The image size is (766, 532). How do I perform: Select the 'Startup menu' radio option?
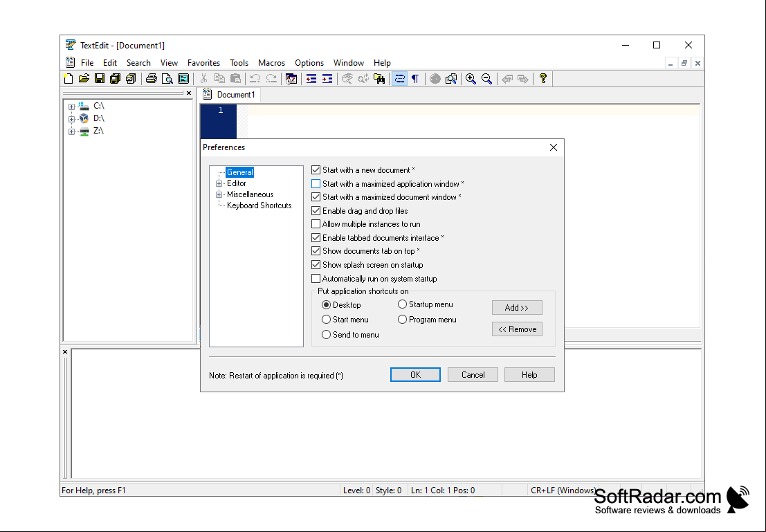403,304
